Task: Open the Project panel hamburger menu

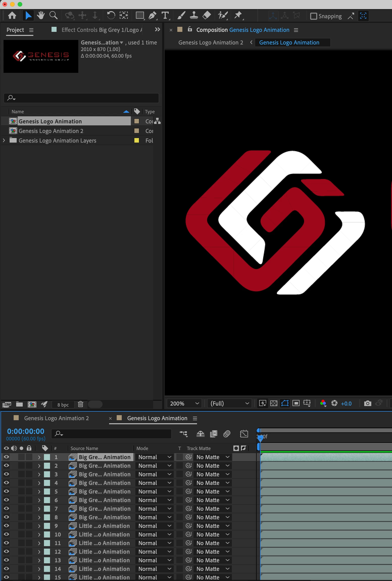Action: (31, 30)
